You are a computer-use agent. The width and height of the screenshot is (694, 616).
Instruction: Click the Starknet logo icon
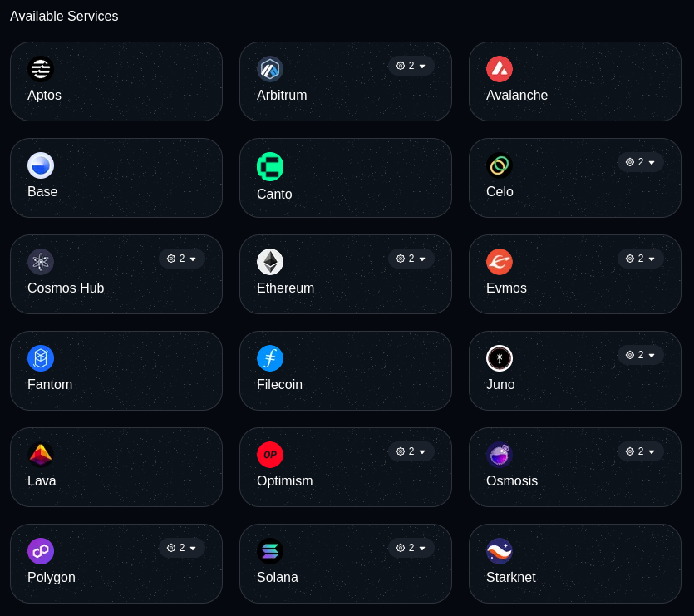tap(500, 551)
